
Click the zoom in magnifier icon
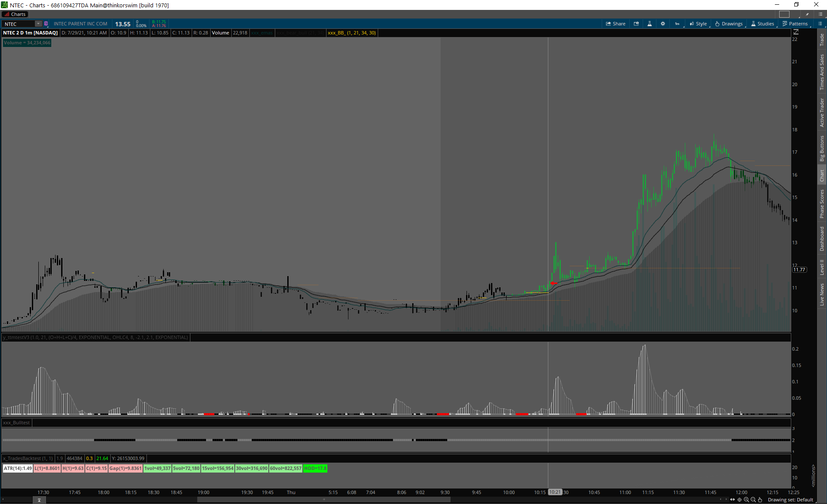click(746, 500)
